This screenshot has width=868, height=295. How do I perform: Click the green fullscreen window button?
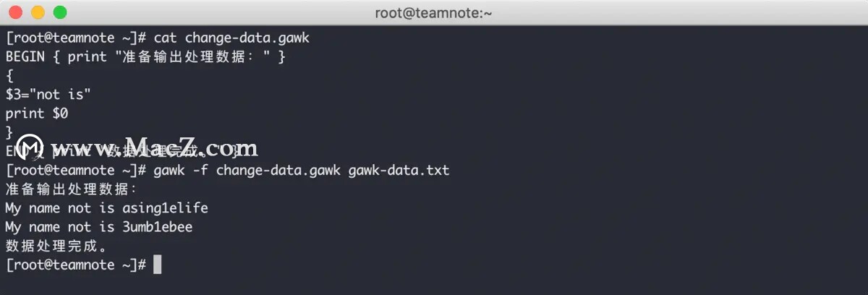pos(60,12)
